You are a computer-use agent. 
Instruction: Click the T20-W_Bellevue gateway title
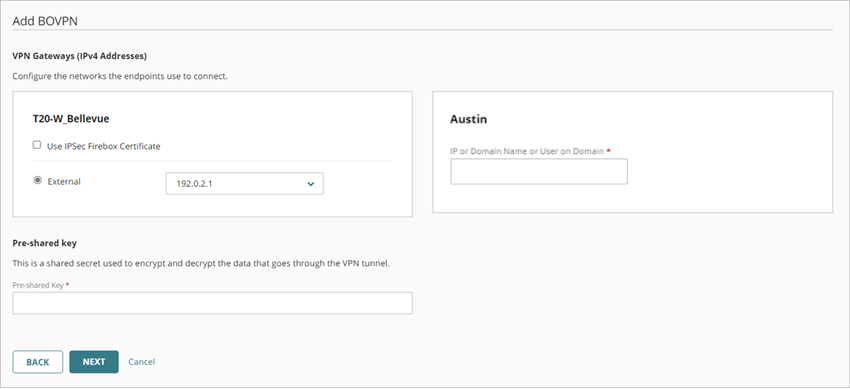click(71, 119)
